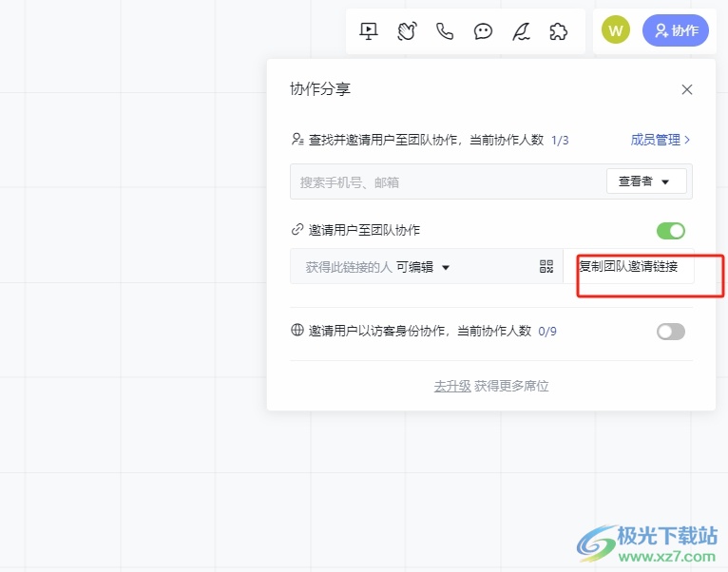This screenshot has width=728, height=572.
Task: Click the 0/9 guest count text
Action: pos(547,331)
